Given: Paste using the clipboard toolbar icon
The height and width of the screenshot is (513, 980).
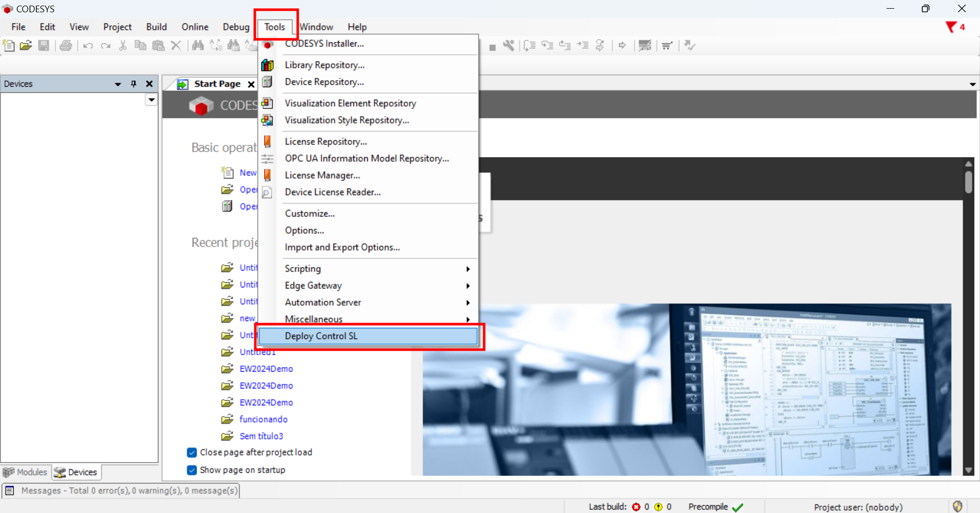Looking at the screenshot, I should 159,45.
